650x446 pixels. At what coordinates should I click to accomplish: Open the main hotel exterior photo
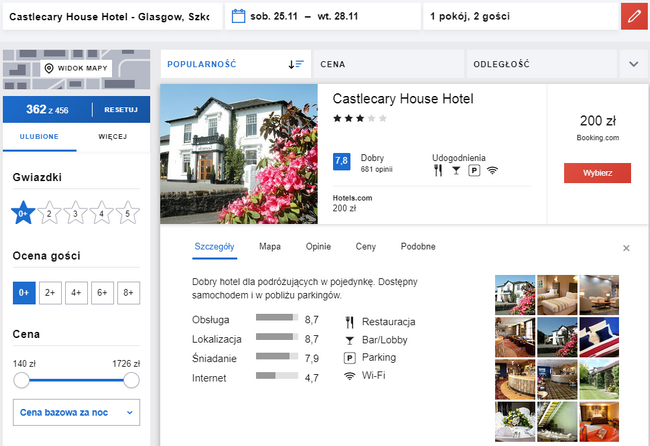[x=239, y=154]
